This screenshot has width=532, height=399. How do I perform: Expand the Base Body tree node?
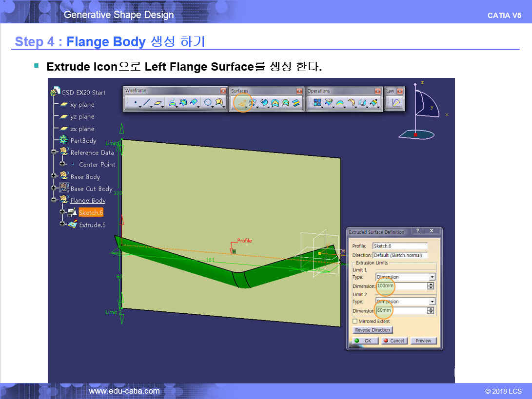coord(54,176)
